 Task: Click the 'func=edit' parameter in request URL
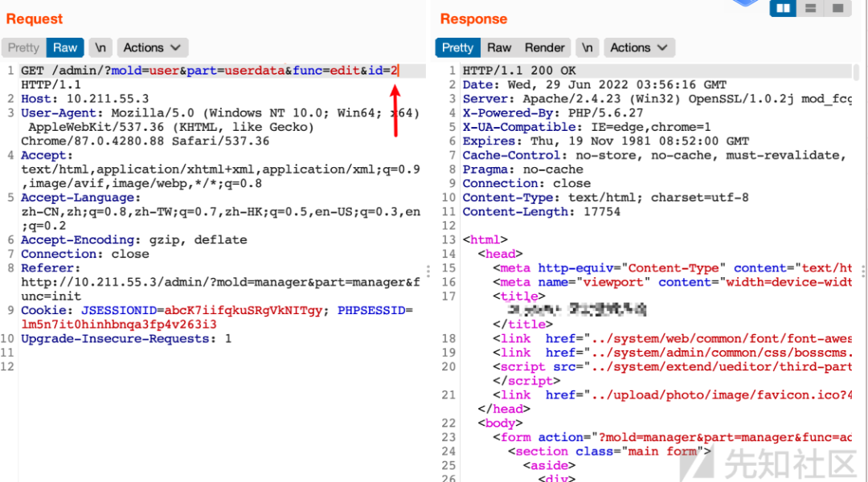coord(326,71)
